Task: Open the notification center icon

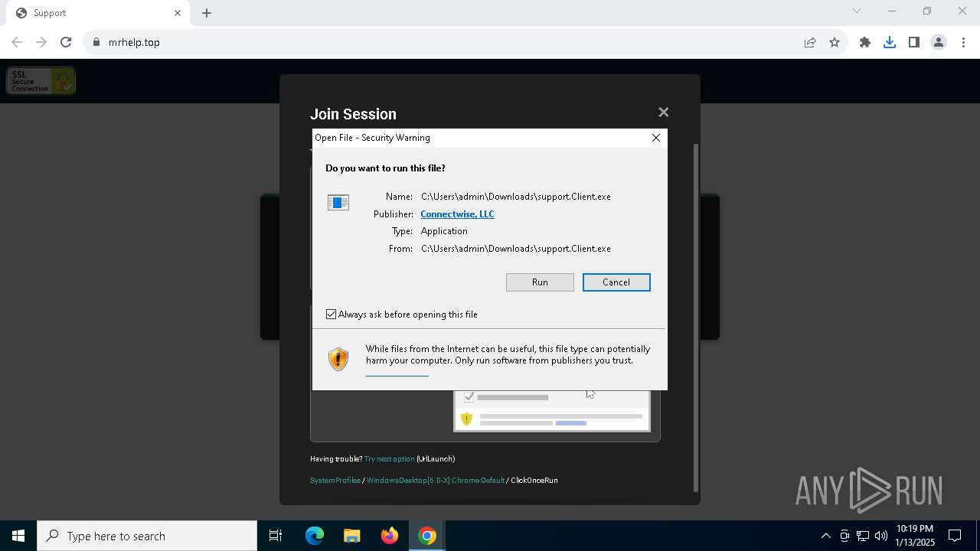Action: pyautogui.click(x=955, y=536)
